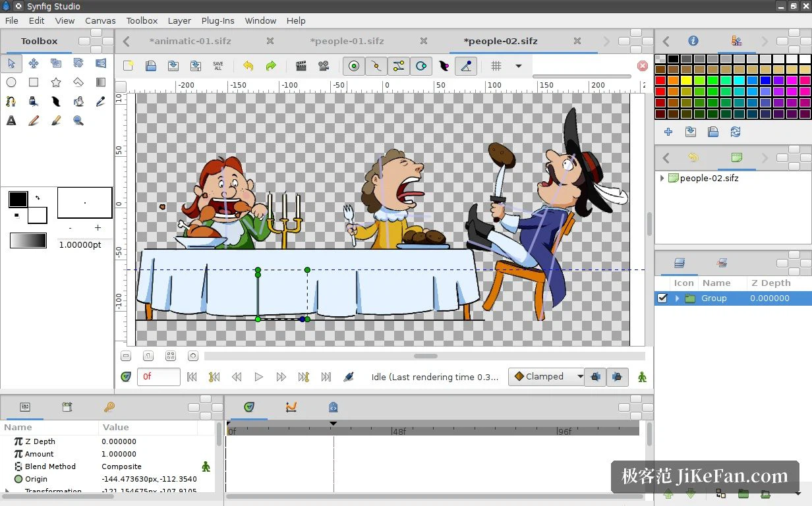
Task: Toggle angle handles display
Action: (466, 66)
